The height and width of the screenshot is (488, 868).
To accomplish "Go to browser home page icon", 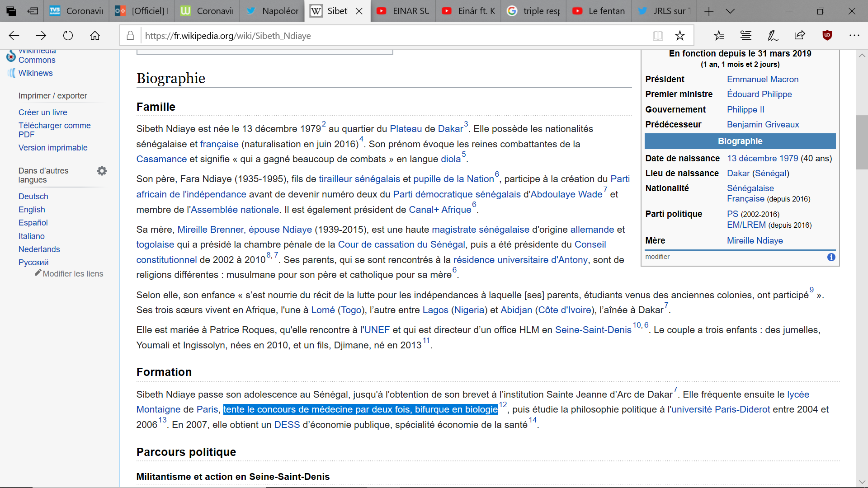I will click(95, 36).
